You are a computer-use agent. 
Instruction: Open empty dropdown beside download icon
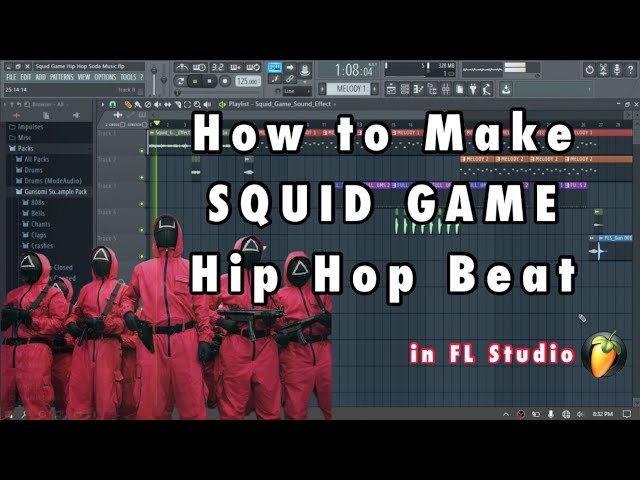coord(553,89)
